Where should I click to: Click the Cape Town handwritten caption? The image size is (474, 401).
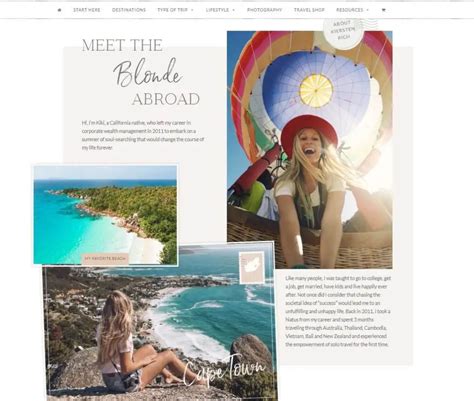[224, 370]
